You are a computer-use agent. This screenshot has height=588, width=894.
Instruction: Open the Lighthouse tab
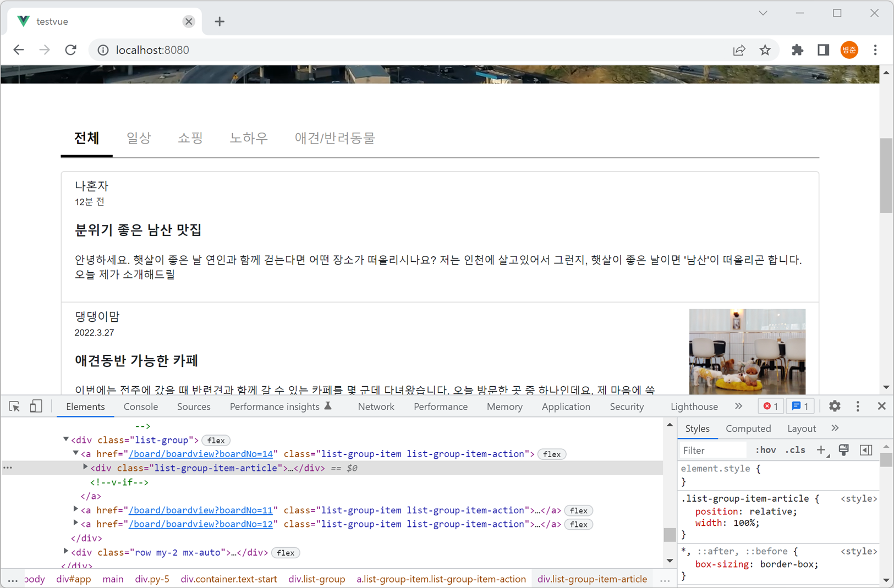click(x=694, y=406)
